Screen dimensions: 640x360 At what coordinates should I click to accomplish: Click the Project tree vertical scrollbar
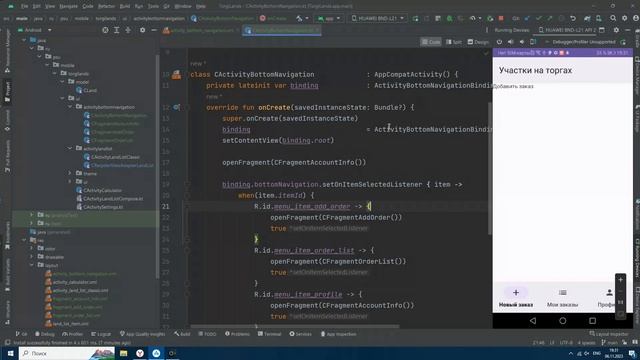158,167
